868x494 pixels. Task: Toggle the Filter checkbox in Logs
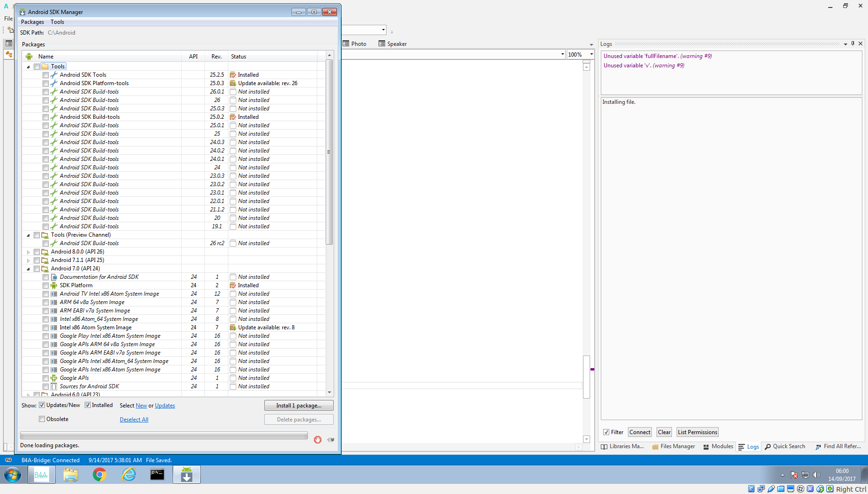606,432
